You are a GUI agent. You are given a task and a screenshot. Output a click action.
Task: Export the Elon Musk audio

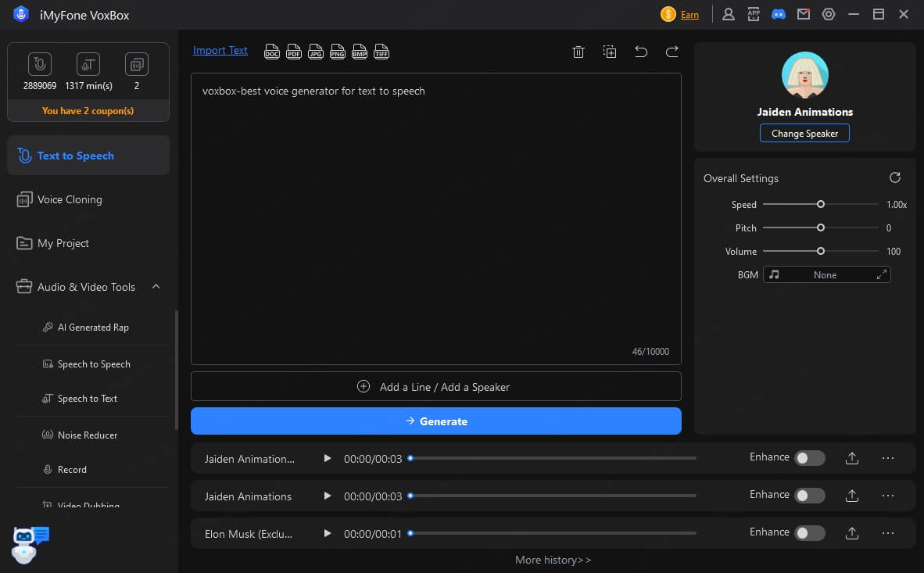click(851, 533)
